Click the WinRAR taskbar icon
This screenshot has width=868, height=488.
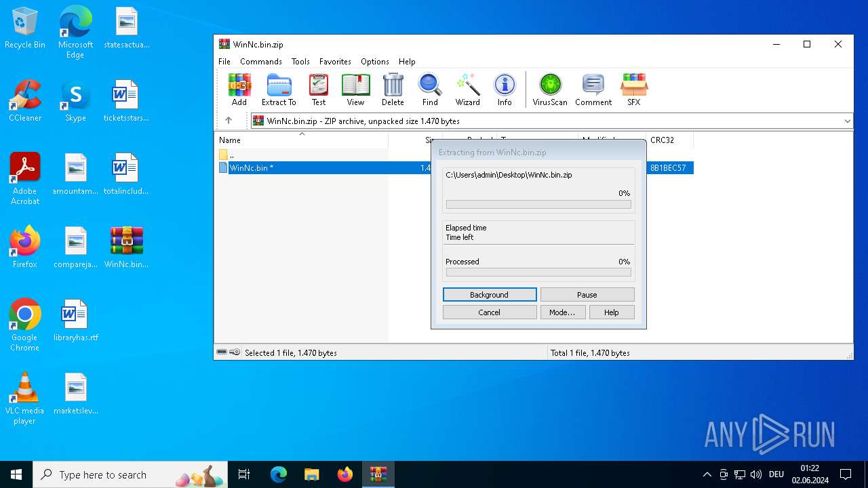click(378, 474)
